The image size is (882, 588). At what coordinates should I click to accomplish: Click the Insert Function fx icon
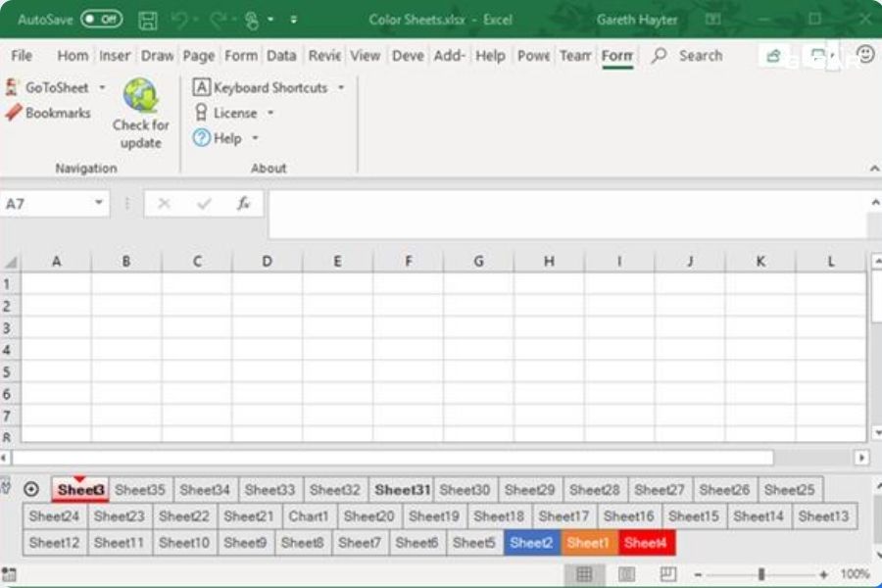[x=244, y=203]
